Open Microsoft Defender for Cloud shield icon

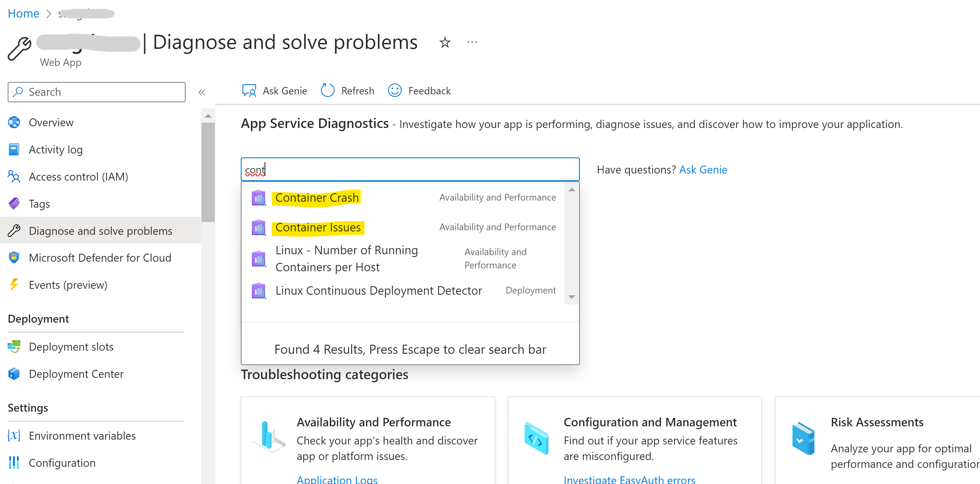tap(14, 258)
